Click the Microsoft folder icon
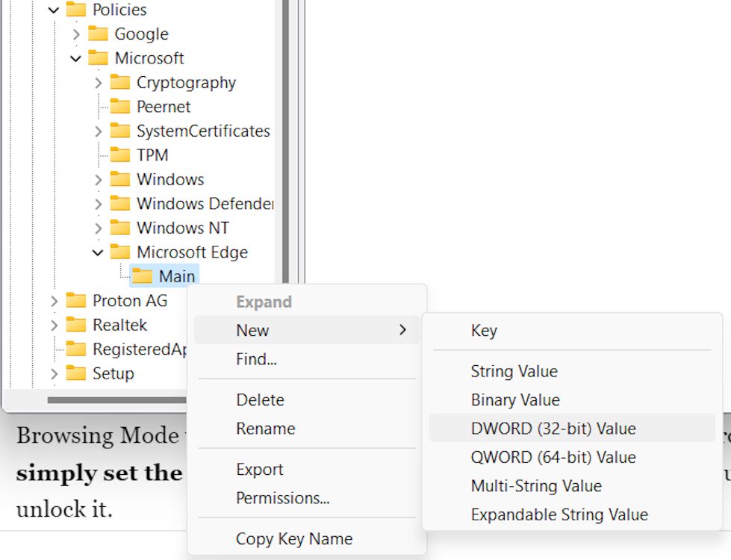The image size is (731, 560). click(x=98, y=57)
